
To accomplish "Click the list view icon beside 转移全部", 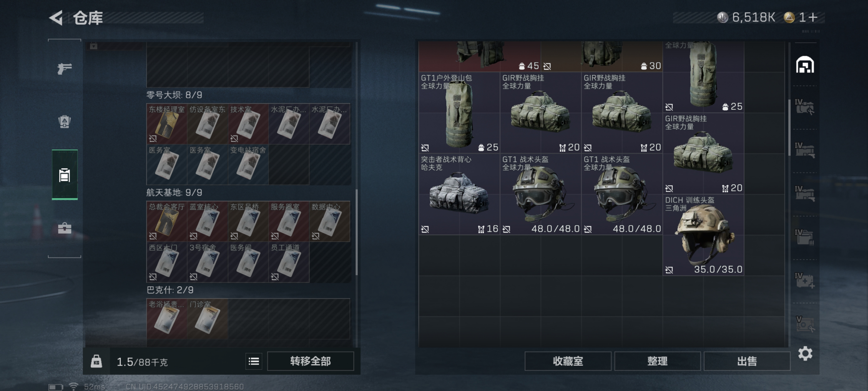I will (254, 361).
